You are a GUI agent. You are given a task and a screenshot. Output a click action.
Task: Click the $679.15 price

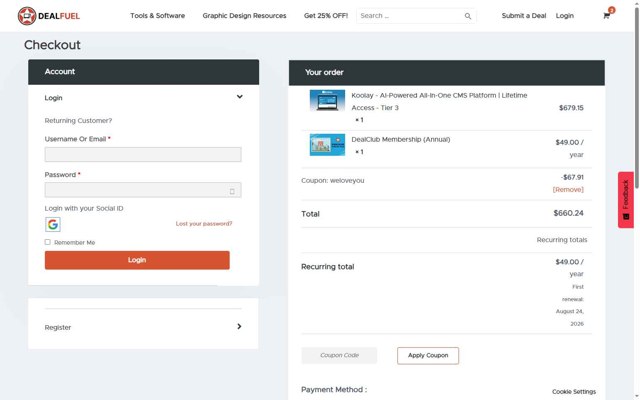point(571,108)
